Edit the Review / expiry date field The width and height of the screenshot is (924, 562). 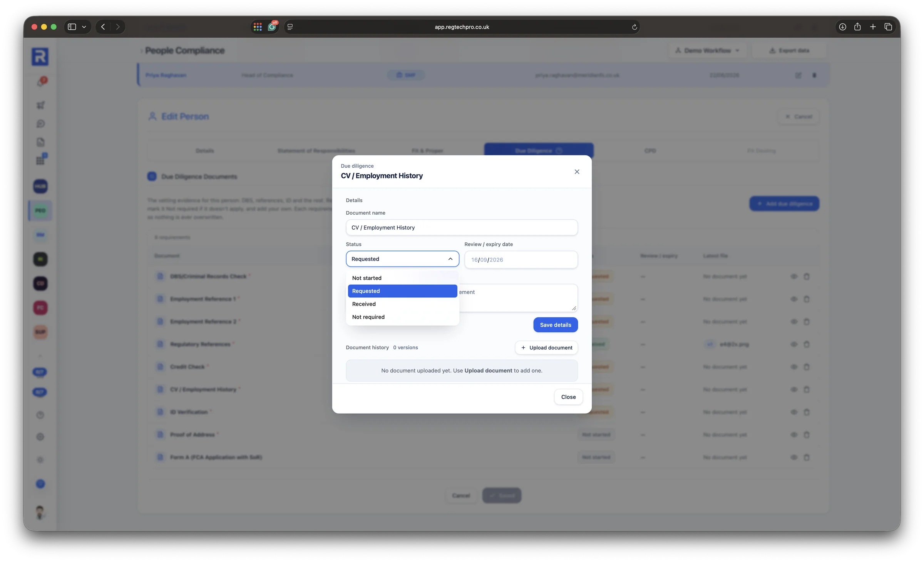pos(521,260)
